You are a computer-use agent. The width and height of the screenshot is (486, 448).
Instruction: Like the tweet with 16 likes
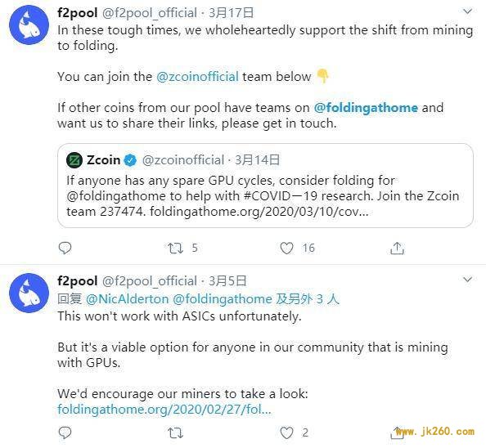286,248
